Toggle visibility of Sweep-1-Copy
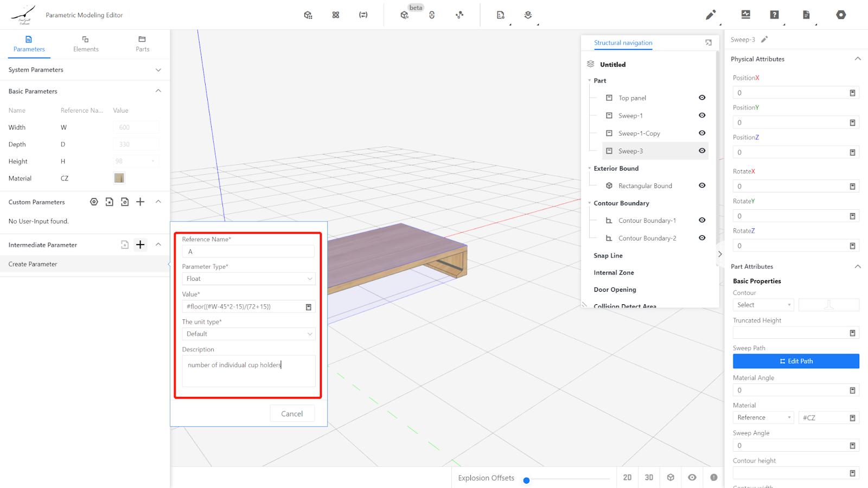 702,133
